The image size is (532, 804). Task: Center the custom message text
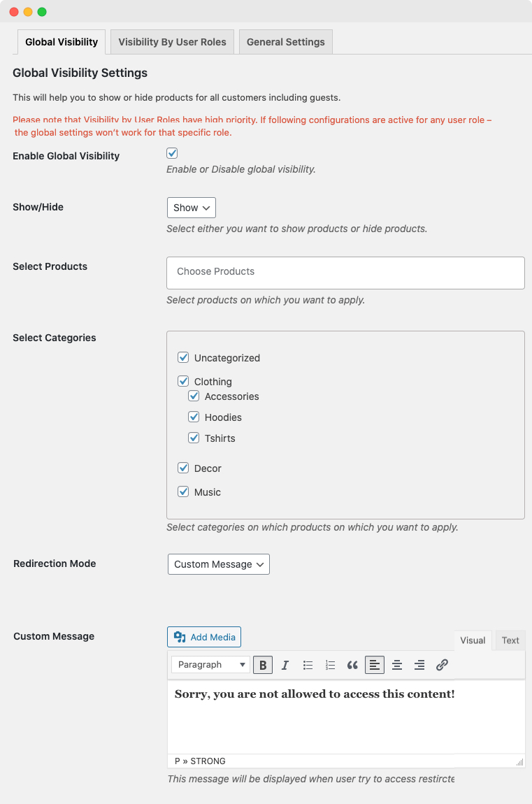(397, 665)
